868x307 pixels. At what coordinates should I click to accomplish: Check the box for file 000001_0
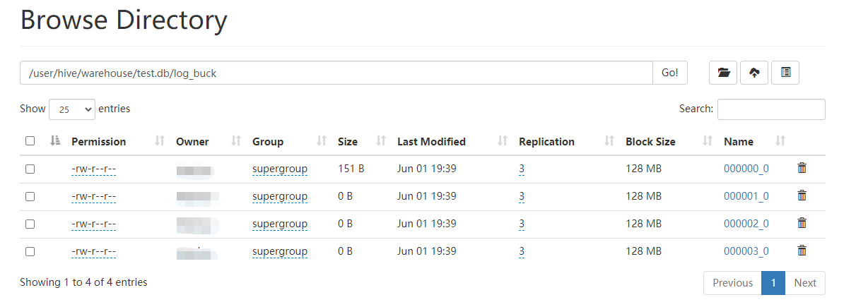30,196
